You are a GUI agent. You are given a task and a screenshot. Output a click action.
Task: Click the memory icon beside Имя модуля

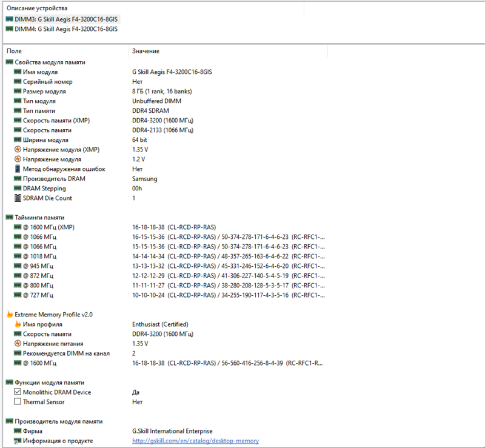point(18,72)
